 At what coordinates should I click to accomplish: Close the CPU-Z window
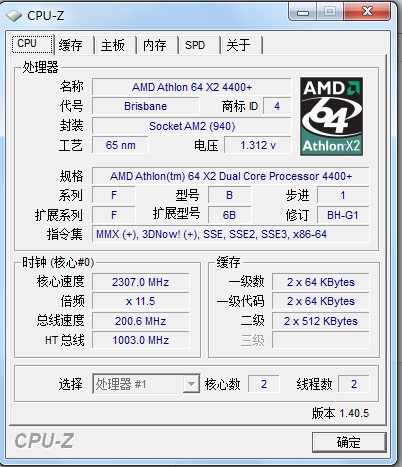coord(367,12)
